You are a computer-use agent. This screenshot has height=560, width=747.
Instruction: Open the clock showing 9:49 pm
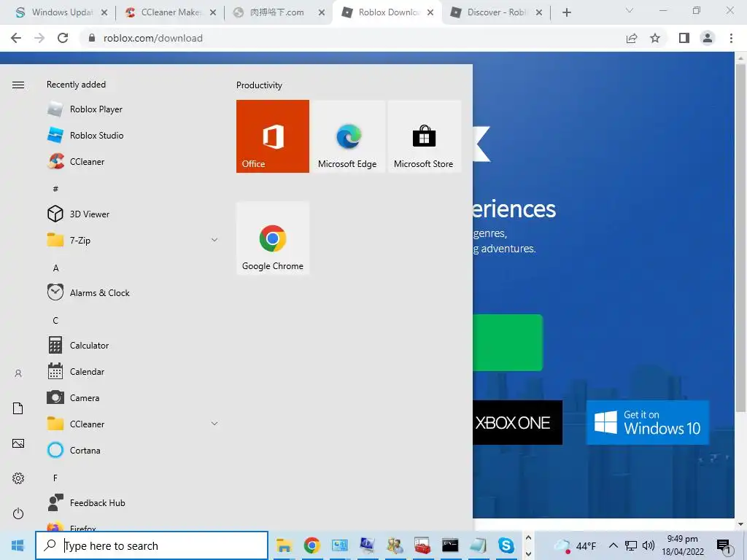click(x=683, y=545)
